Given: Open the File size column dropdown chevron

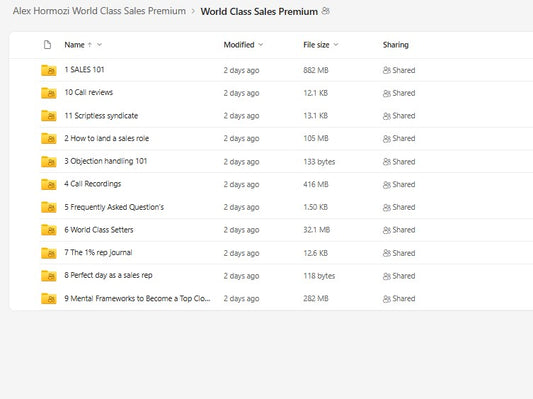Looking at the screenshot, I should click(x=336, y=45).
